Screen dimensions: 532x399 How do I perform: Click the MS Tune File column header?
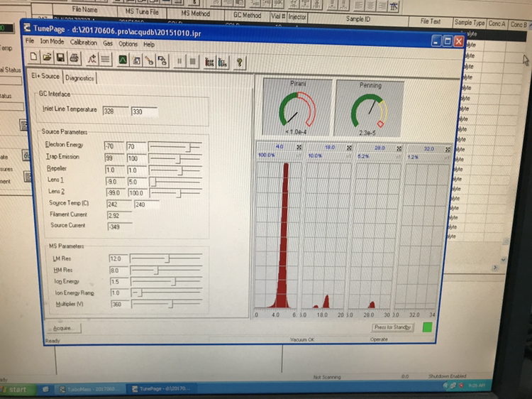point(142,12)
